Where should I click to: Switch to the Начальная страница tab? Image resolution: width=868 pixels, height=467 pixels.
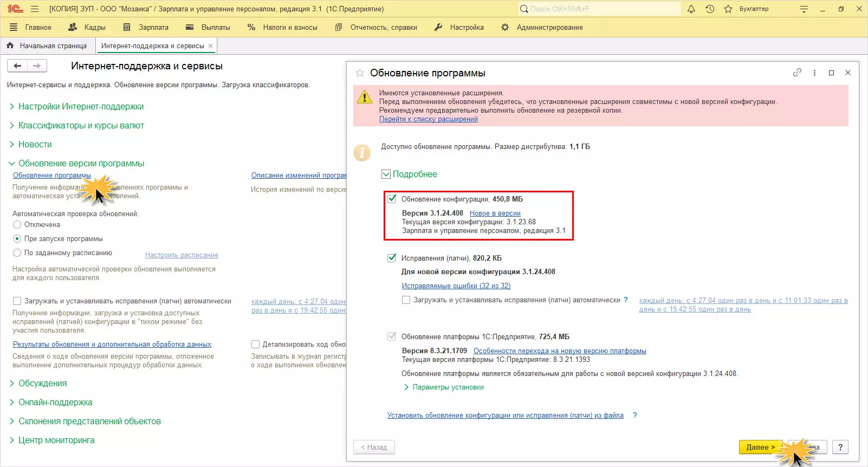[48, 46]
